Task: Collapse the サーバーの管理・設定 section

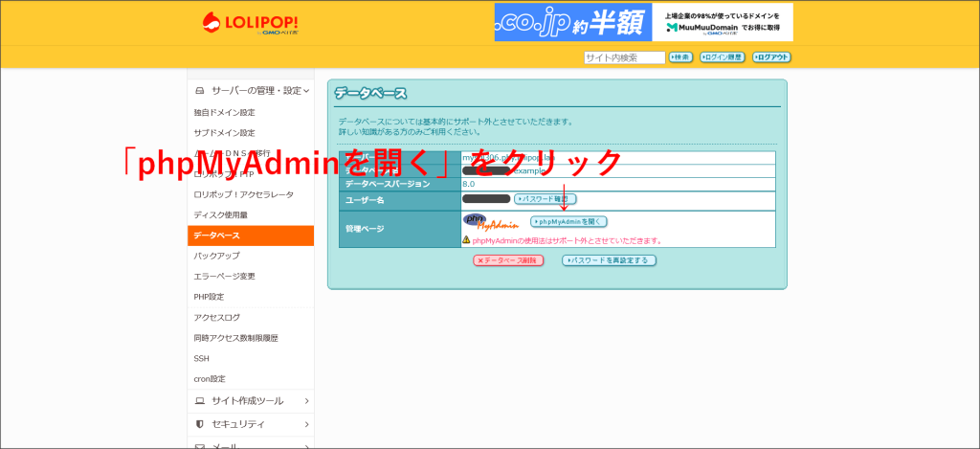Action: click(305, 91)
